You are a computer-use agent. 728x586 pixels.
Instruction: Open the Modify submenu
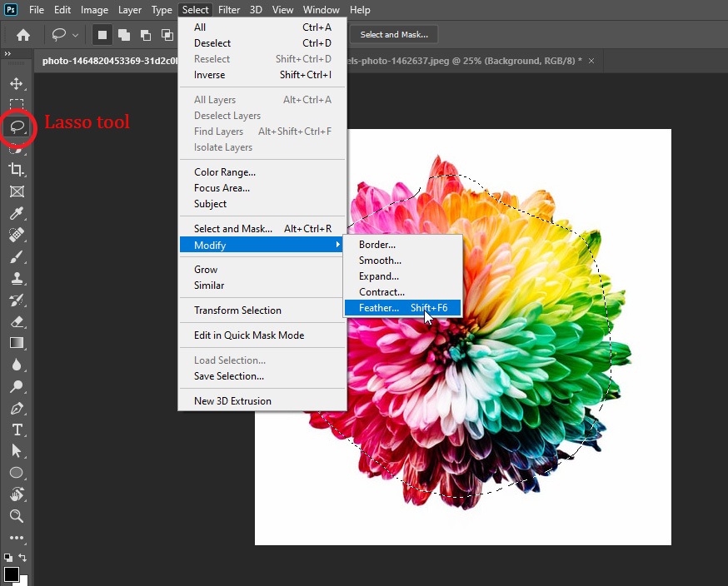tap(262, 245)
